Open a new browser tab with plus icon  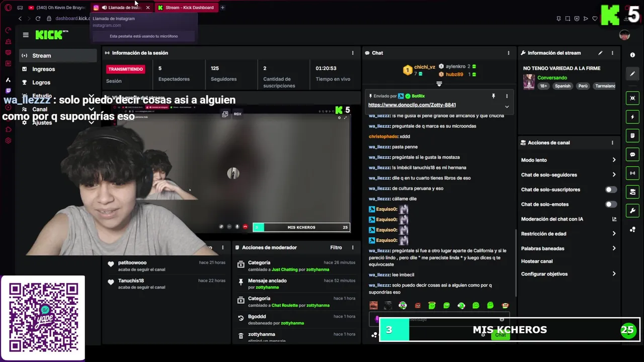point(222,8)
